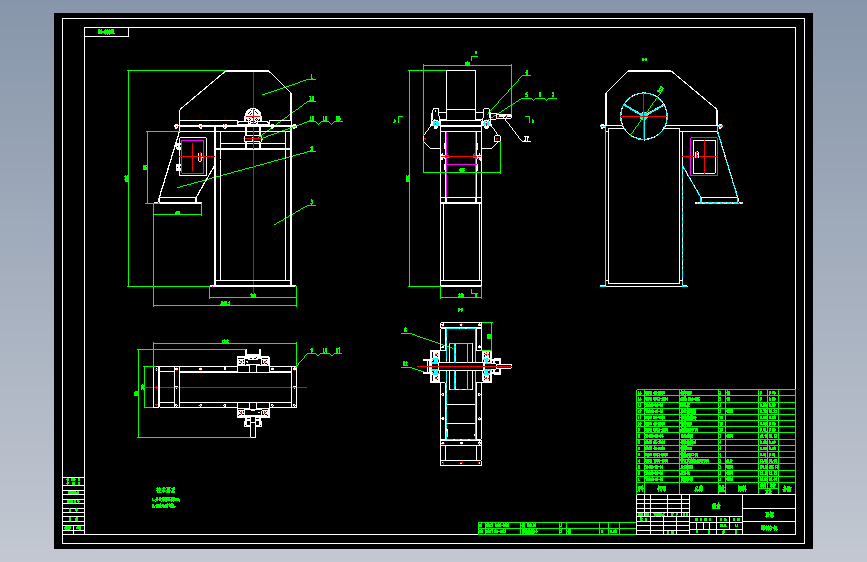Select the drawing number cell in title block
The height and width of the screenshot is (562, 867).
click(769, 528)
